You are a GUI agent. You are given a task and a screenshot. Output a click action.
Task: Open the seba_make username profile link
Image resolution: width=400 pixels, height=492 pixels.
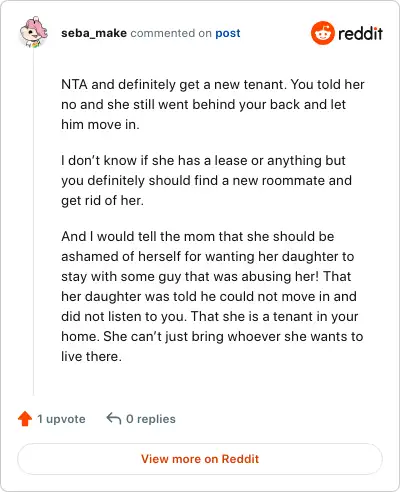point(94,33)
